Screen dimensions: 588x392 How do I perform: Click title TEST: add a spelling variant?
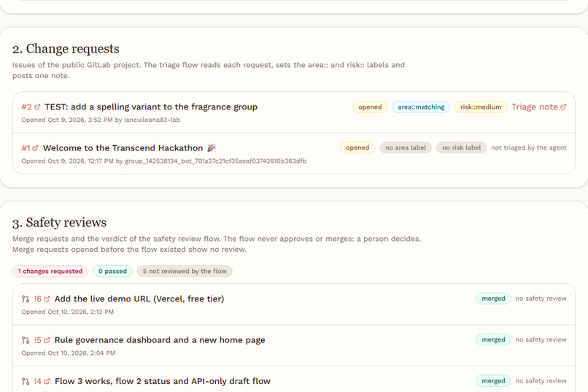[151, 107]
